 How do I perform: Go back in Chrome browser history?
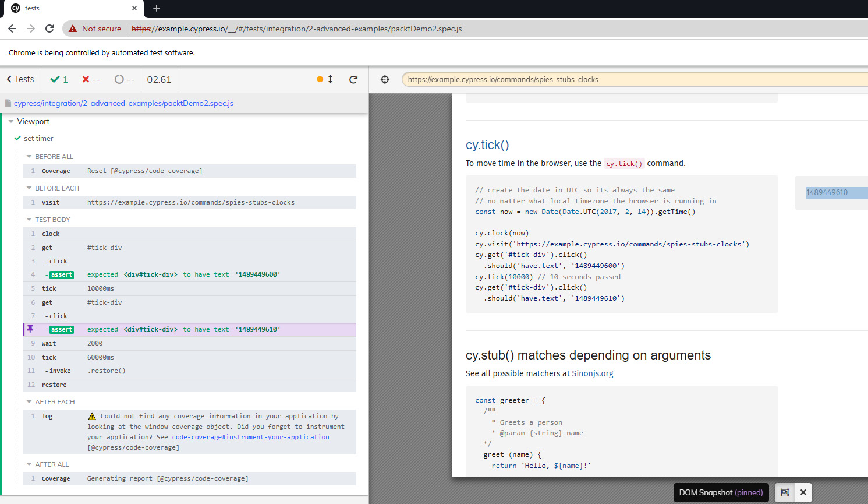click(12, 29)
